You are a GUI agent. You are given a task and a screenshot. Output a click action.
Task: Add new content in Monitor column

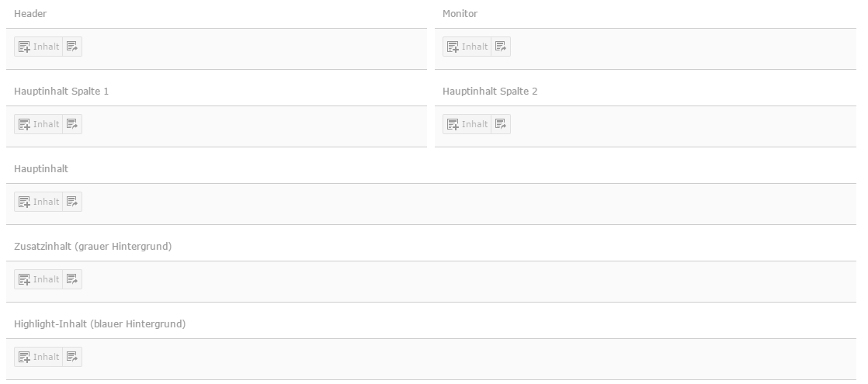point(467,47)
